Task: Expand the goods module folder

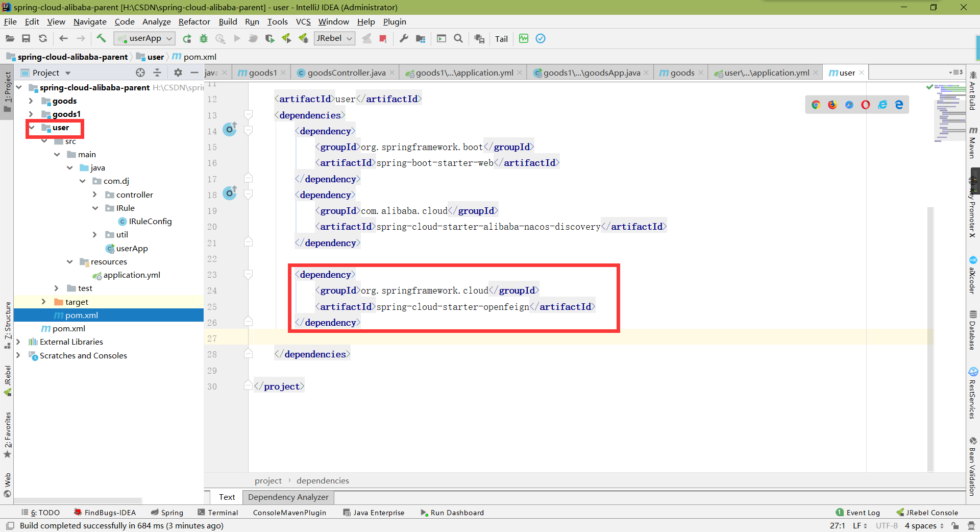Action: 31,101
